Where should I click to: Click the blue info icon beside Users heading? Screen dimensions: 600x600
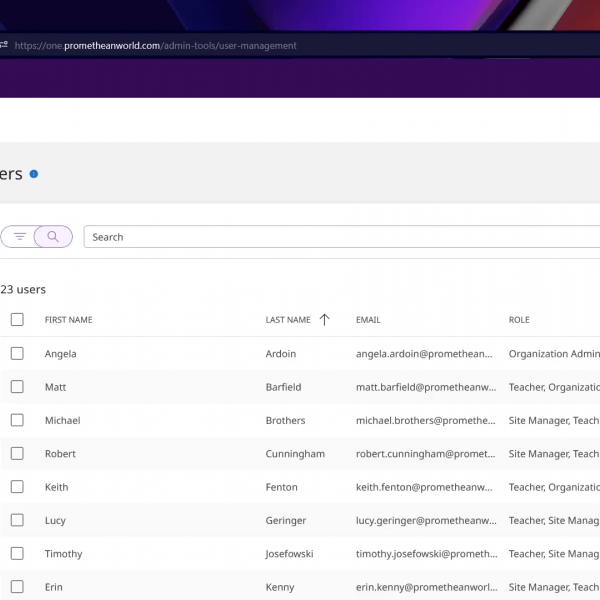34,174
